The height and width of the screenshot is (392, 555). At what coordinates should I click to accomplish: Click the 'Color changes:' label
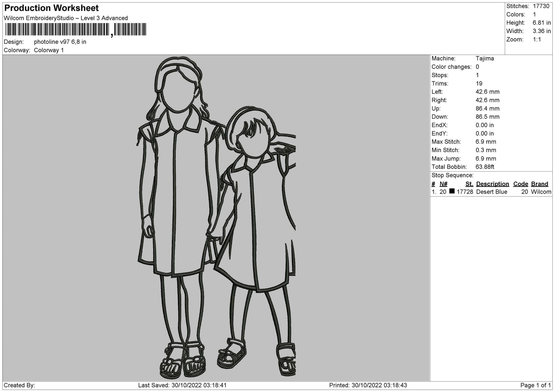452,67
